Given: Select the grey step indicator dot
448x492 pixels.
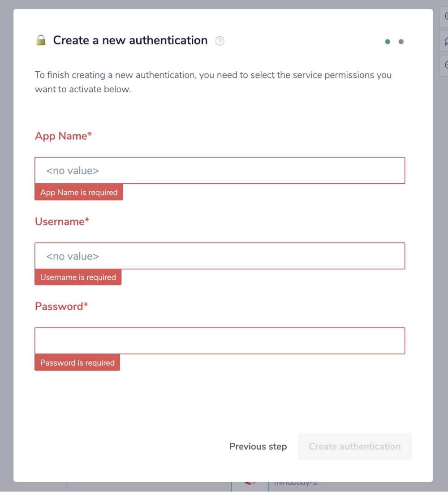Looking at the screenshot, I should (x=401, y=42).
